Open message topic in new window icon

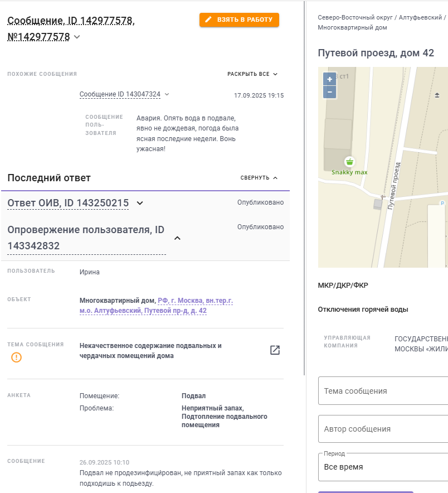click(x=275, y=350)
